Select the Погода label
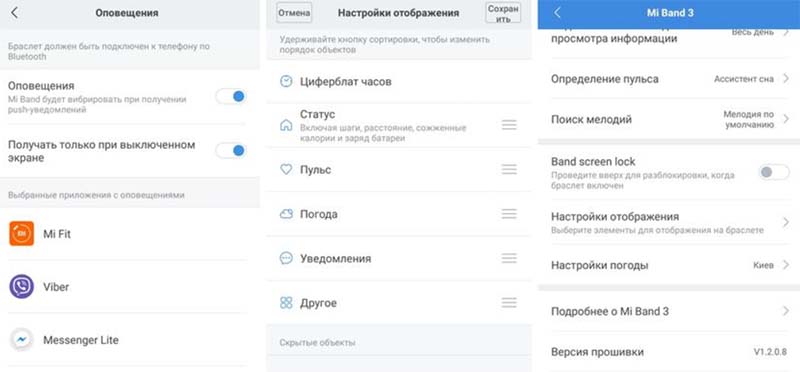Image resolution: width=800 pixels, height=372 pixels. pos(318,214)
